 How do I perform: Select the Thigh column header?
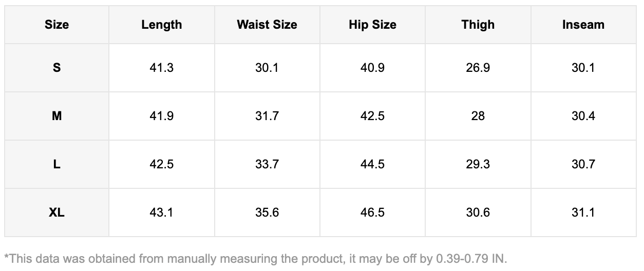coord(478,25)
